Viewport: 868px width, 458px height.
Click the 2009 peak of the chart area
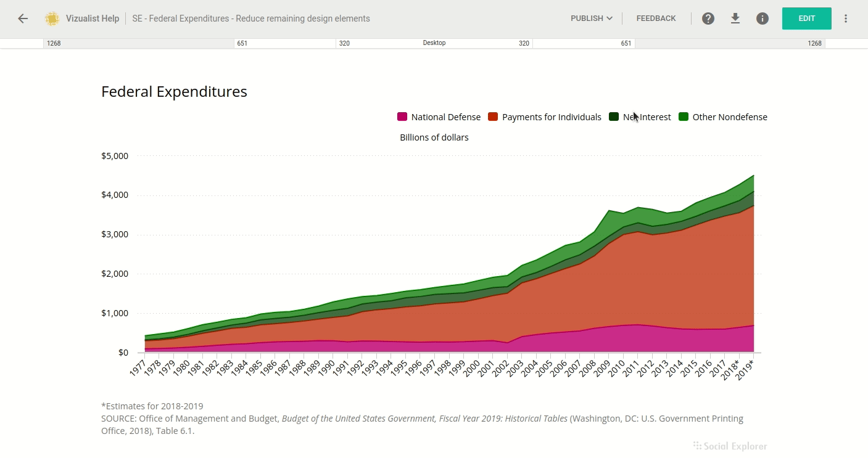tap(610, 211)
